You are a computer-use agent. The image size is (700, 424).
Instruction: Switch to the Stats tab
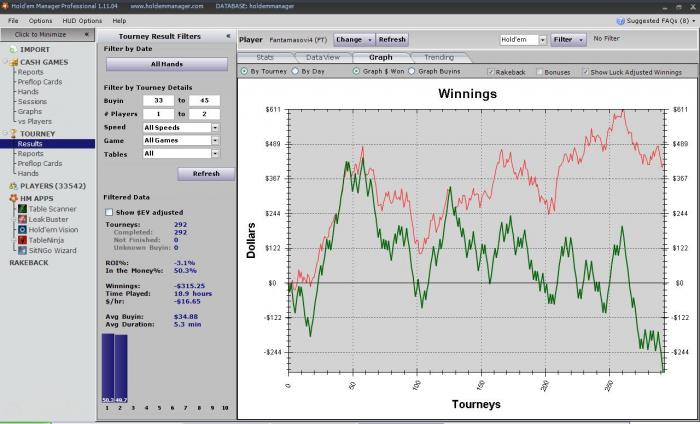pos(265,58)
